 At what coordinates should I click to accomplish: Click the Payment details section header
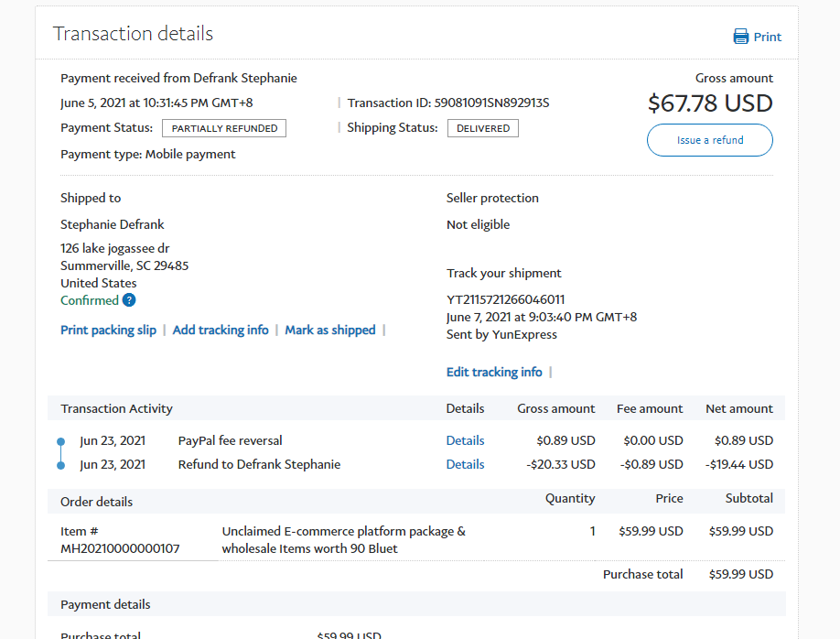point(105,604)
